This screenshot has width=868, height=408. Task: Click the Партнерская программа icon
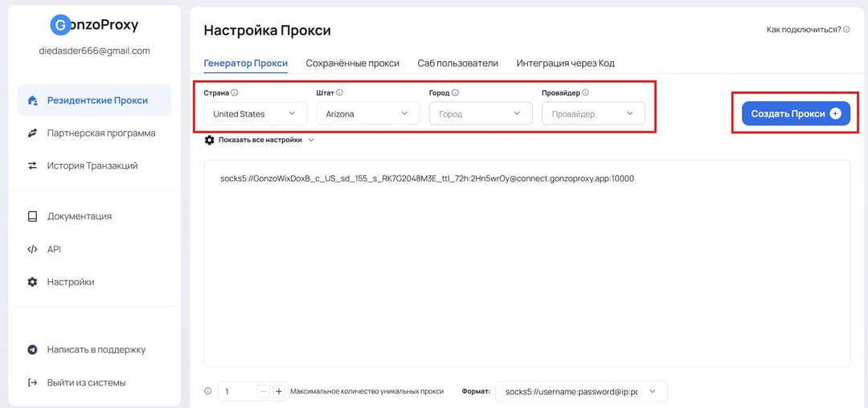pyautogui.click(x=33, y=133)
